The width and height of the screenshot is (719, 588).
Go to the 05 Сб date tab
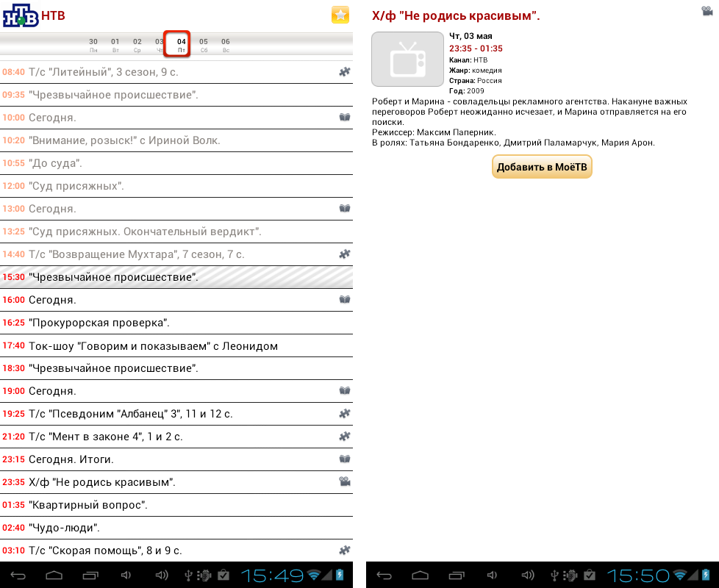204,45
